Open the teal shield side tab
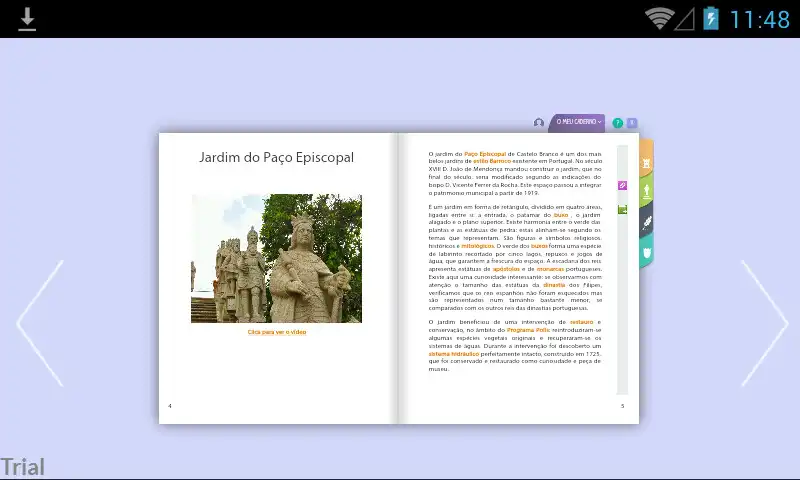Screen dimensions: 800x480 (646, 252)
